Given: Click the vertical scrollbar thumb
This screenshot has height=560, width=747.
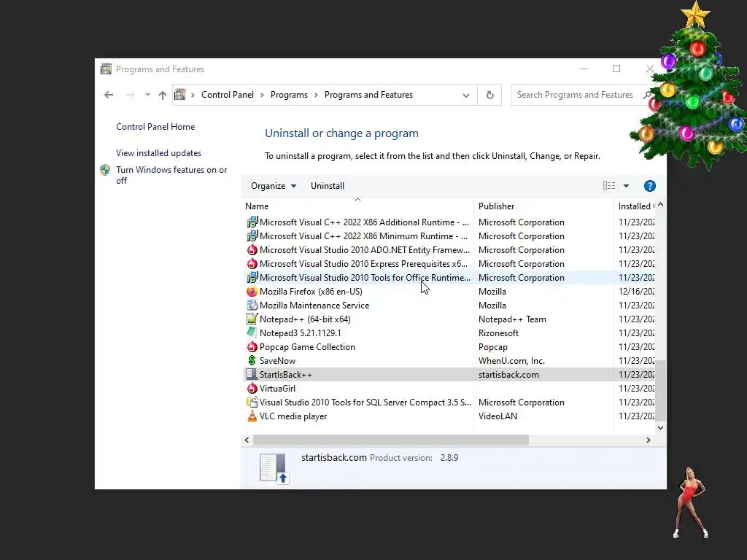Looking at the screenshot, I should pos(660,391).
